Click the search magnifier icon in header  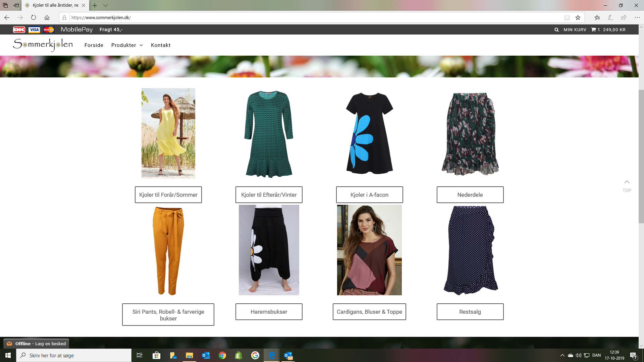coord(556,30)
